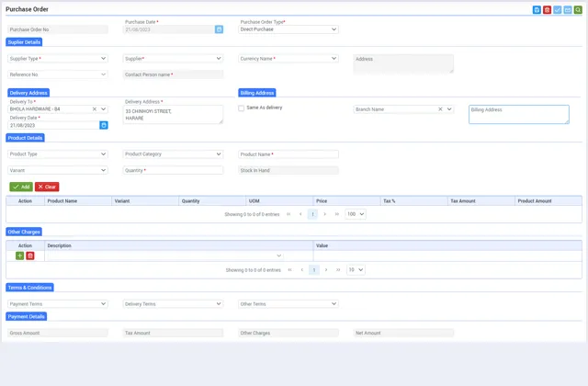Expand the Purchase Order Type dropdown
Viewport: 588px width, 386px height.
pos(288,29)
